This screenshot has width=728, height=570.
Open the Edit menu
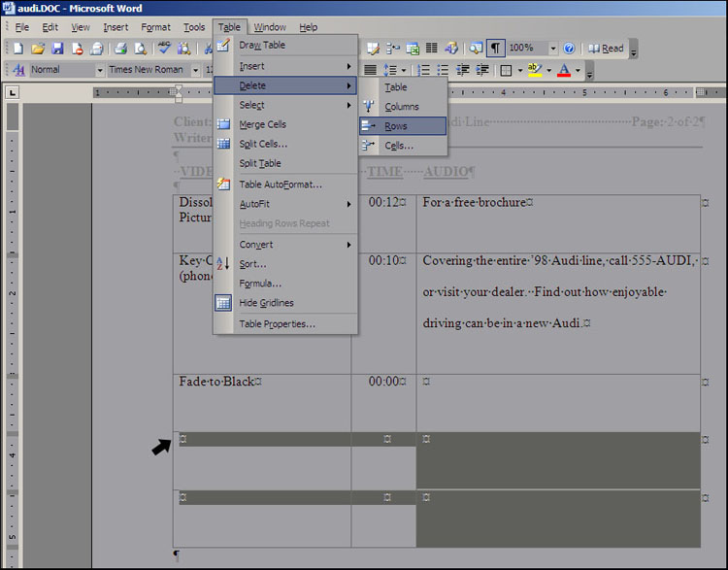point(50,27)
